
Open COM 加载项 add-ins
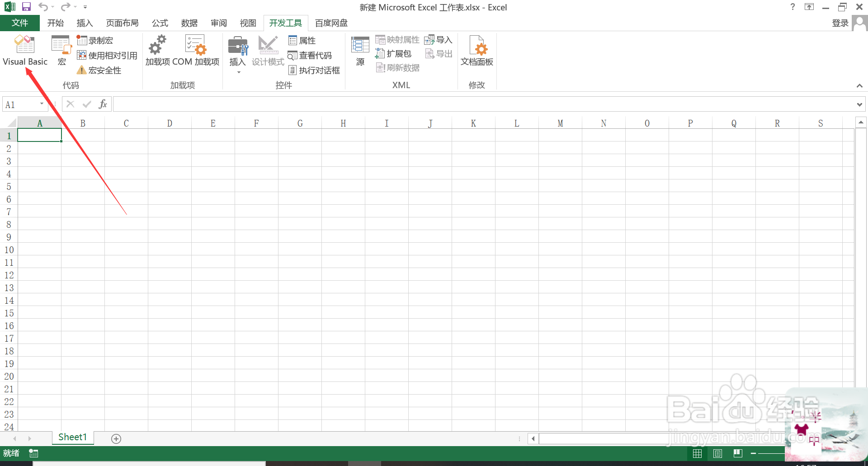click(196, 51)
